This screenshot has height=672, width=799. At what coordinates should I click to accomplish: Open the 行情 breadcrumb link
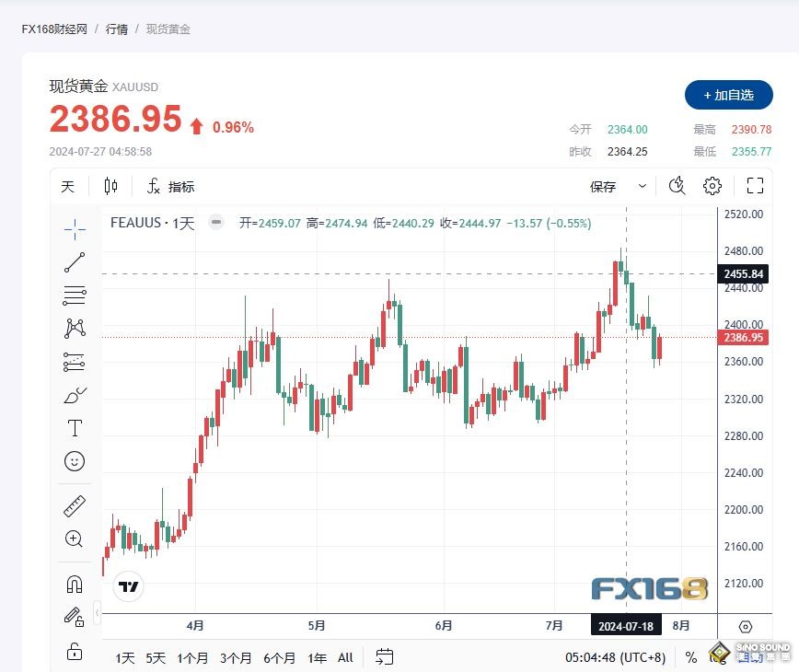(x=117, y=29)
